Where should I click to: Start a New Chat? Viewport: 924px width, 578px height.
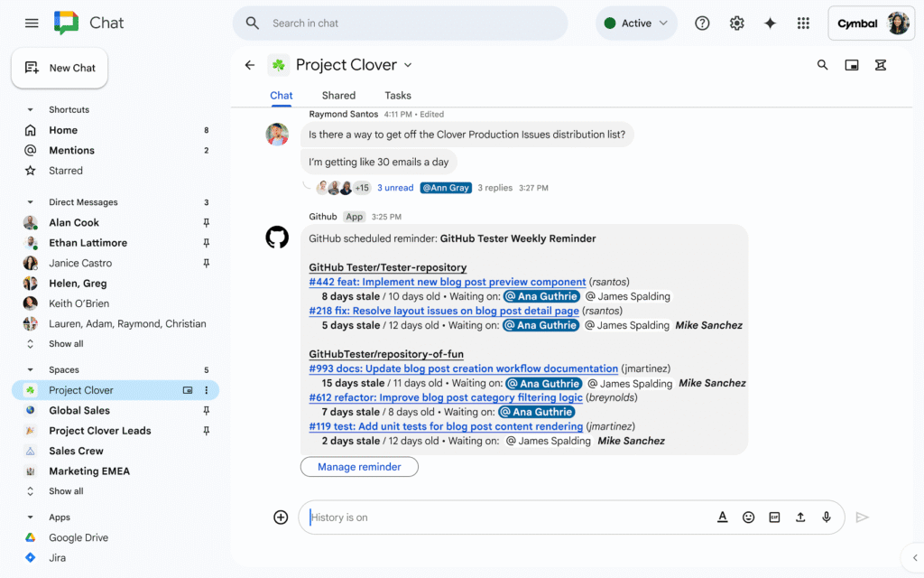(60, 68)
